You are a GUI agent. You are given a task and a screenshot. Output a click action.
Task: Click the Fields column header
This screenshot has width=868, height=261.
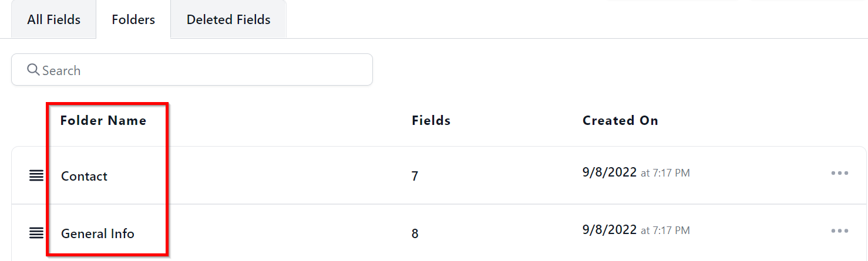pyautogui.click(x=431, y=121)
